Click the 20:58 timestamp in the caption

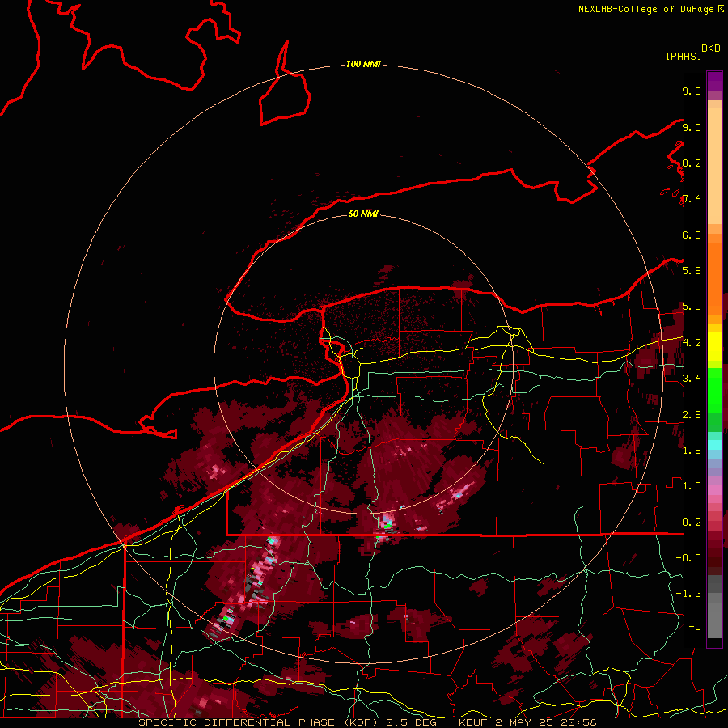(x=580, y=722)
